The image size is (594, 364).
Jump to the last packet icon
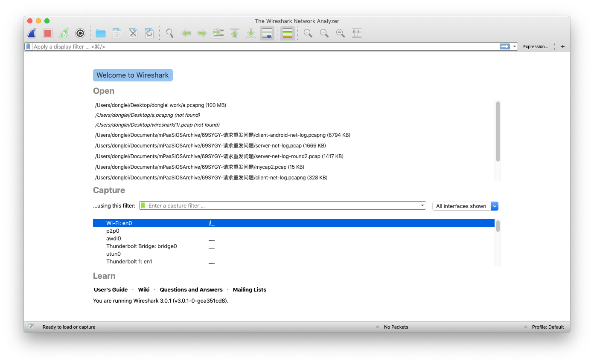tap(251, 33)
